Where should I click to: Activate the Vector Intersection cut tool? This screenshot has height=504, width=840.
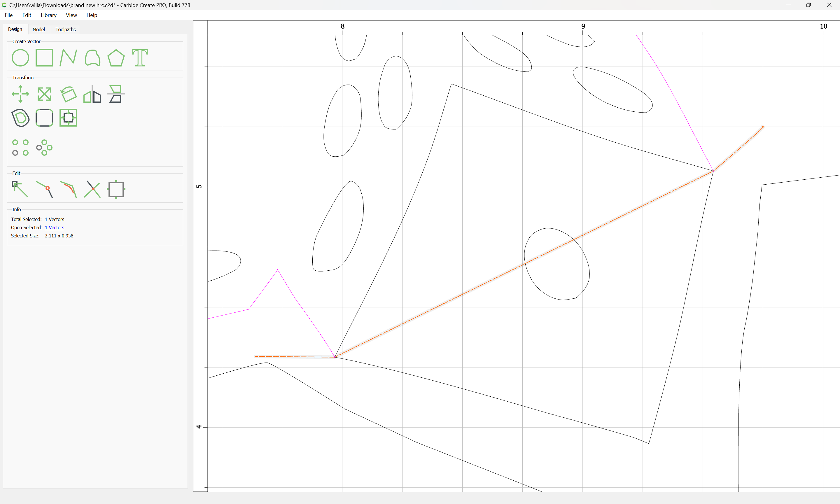pos(92,190)
